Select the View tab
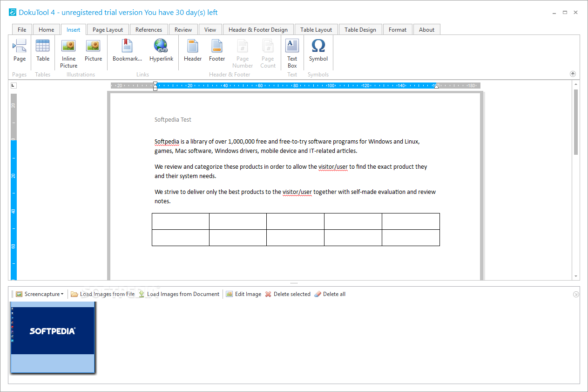The height and width of the screenshot is (392, 588). coord(210,29)
